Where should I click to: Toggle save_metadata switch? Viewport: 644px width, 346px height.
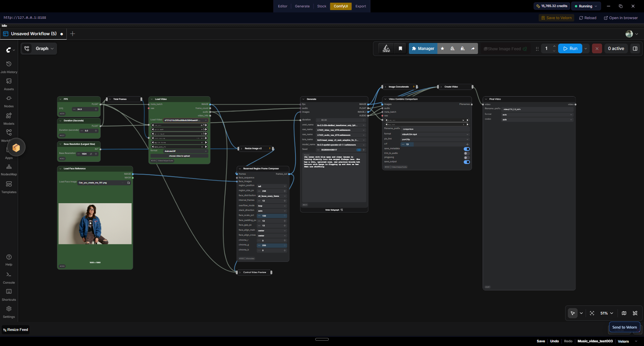[467, 149]
